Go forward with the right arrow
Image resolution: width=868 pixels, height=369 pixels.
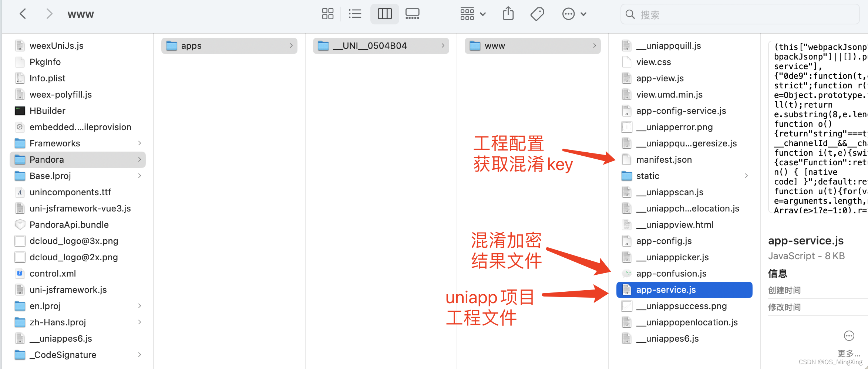49,14
